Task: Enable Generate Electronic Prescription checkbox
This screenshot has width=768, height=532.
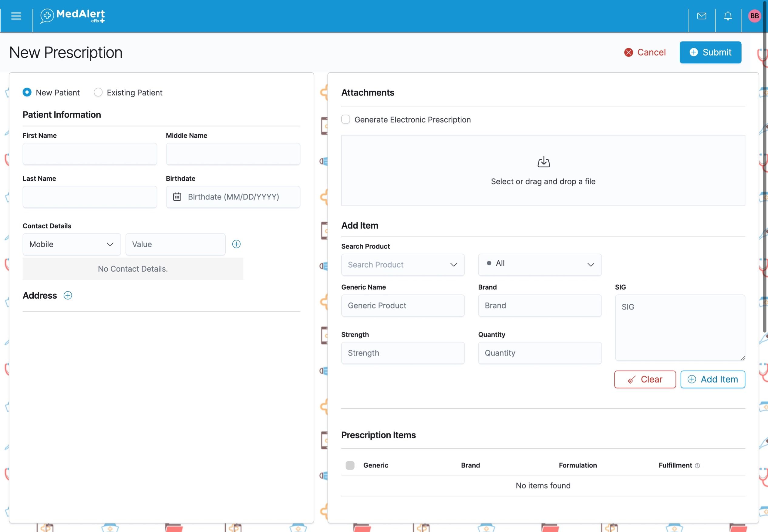Action: coord(345,119)
